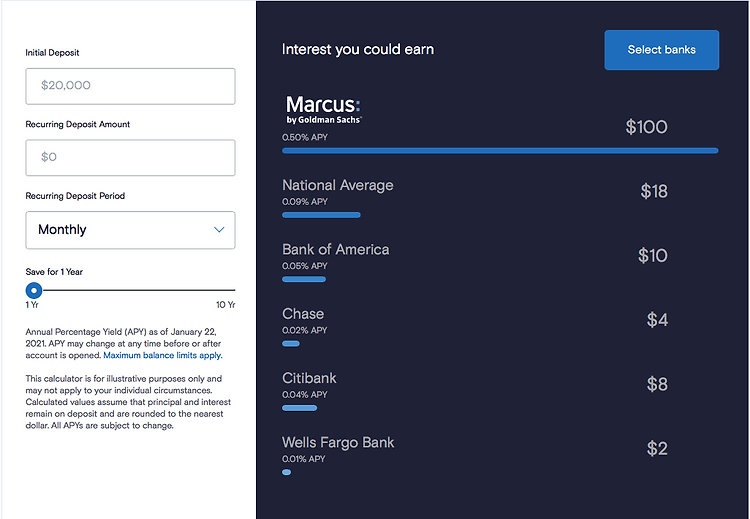Click the "0.50% APY" text under Marcus
The height and width of the screenshot is (519, 750).
(305, 137)
